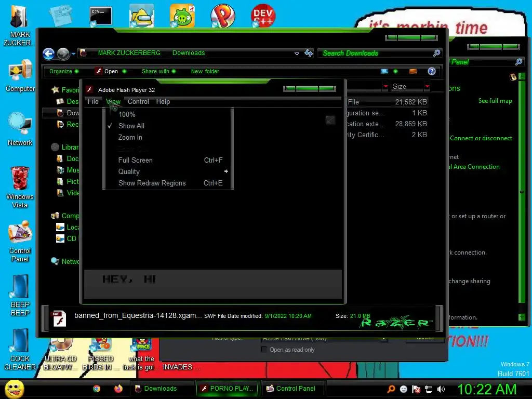Open the Explorer help question mark icon

[x=432, y=71]
